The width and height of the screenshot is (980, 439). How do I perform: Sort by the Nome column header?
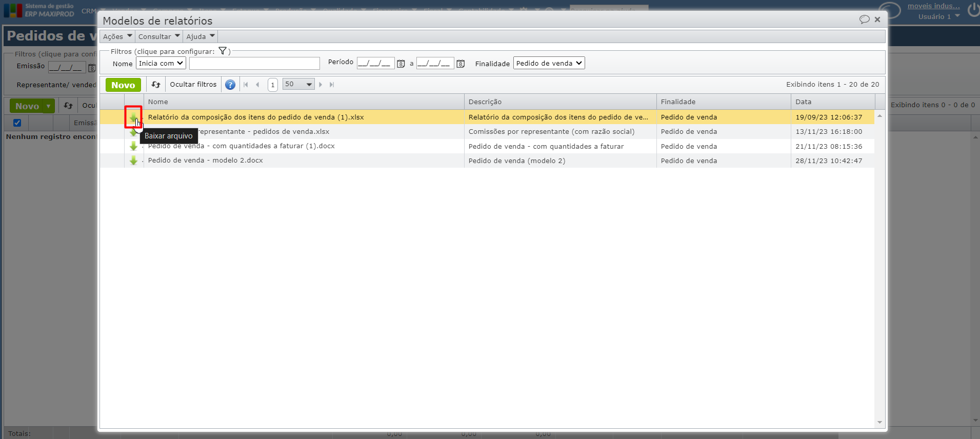point(304,102)
